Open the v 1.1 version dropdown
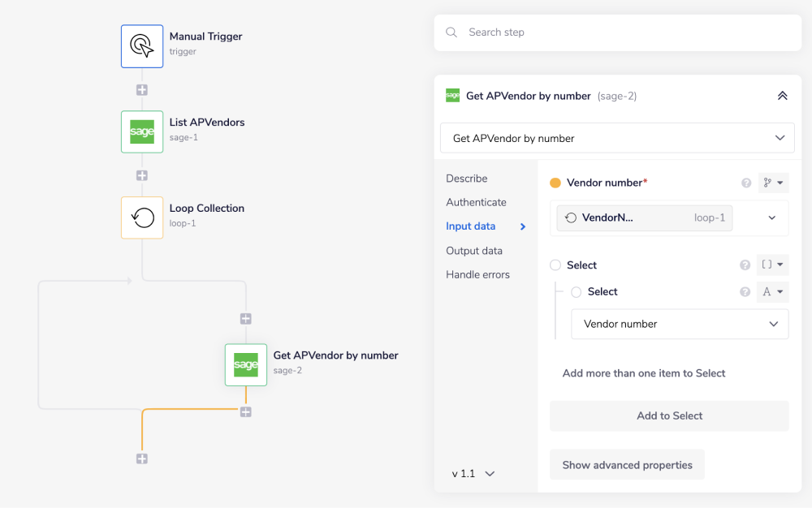The height and width of the screenshot is (508, 812). pos(473,474)
